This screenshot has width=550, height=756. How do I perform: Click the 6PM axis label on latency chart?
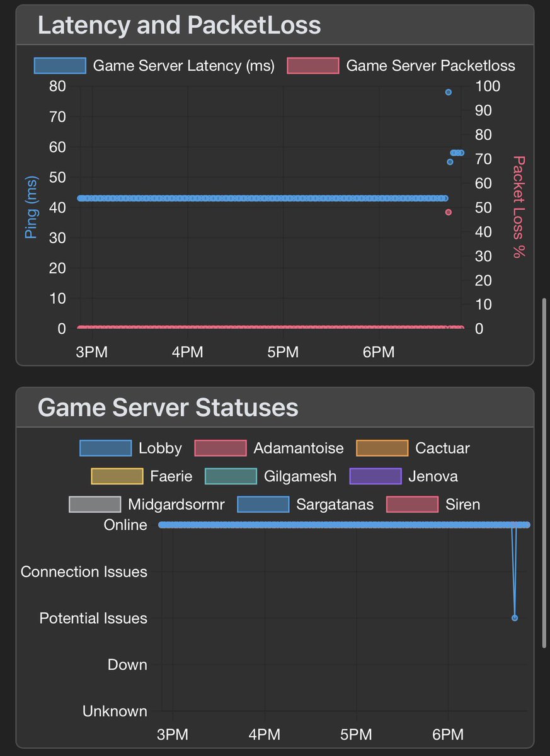point(378,352)
